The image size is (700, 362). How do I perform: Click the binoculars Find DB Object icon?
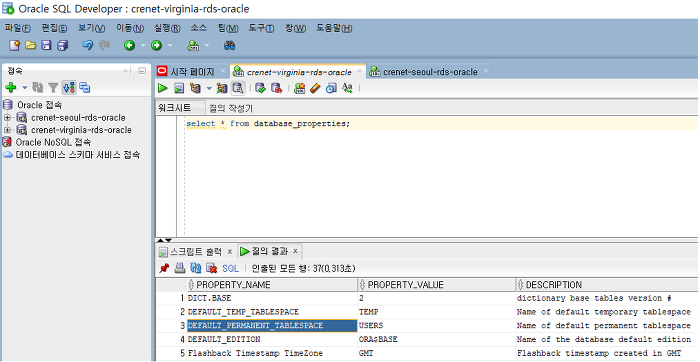229,45
